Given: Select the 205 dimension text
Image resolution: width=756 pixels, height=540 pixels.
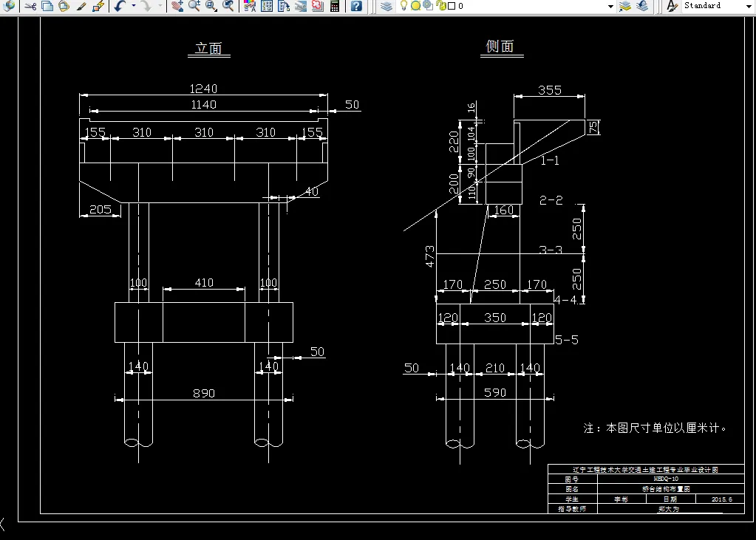Looking at the screenshot, I should (x=101, y=209).
